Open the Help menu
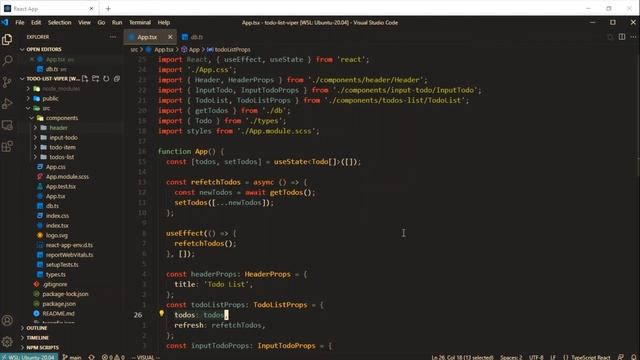This screenshot has width=640, height=360. (x=164, y=22)
